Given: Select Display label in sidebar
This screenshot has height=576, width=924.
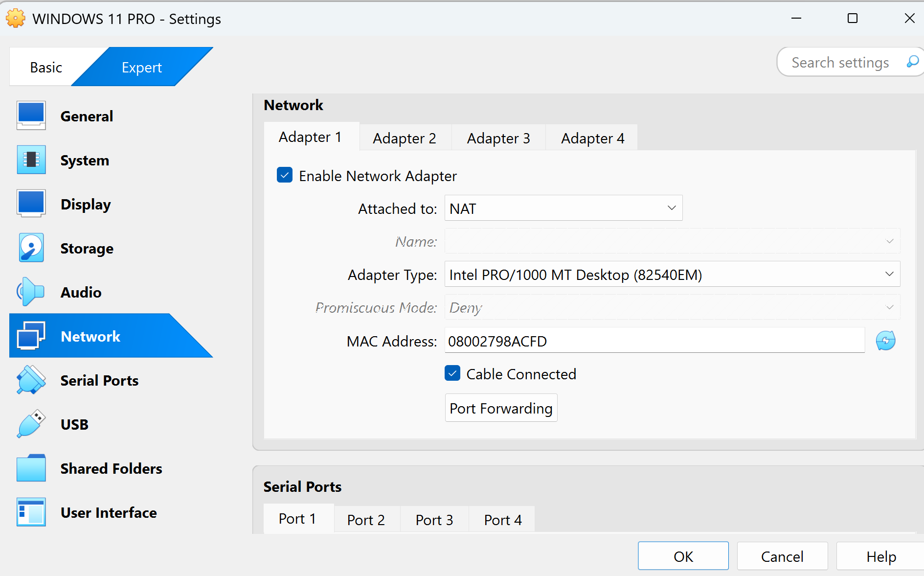Looking at the screenshot, I should 86,204.
